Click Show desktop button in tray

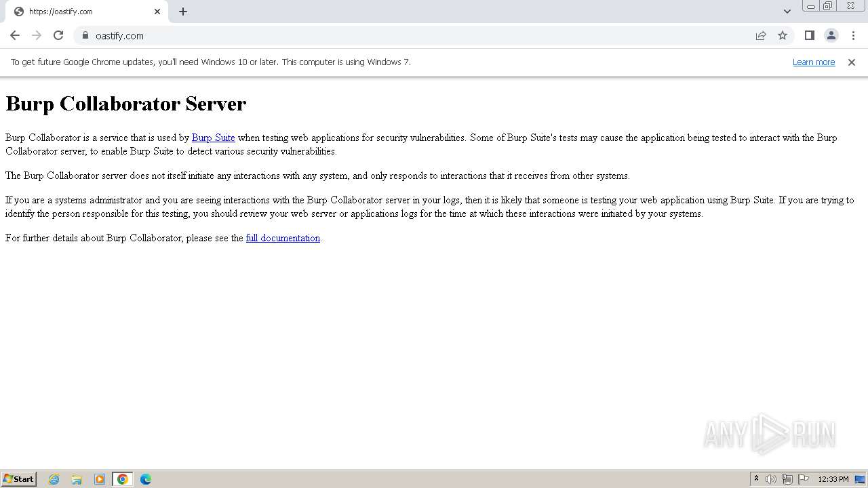click(x=861, y=479)
